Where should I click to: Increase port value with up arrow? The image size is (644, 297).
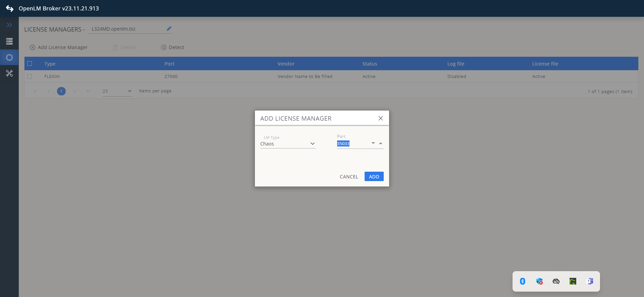380,143
